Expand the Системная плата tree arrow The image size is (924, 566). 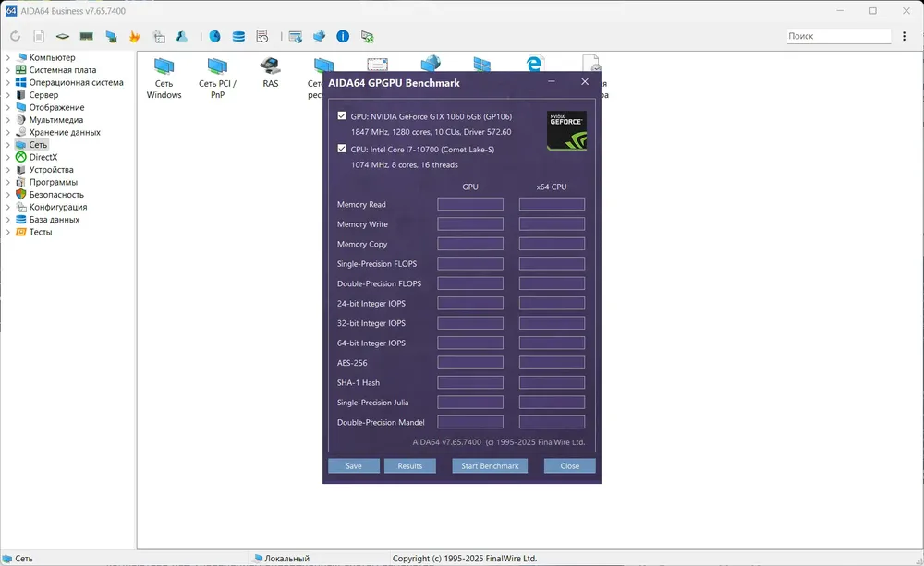[8, 70]
